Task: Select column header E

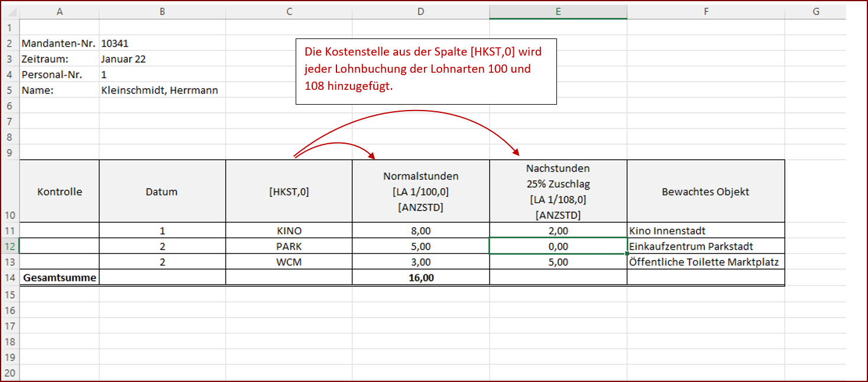Action: pos(558,11)
